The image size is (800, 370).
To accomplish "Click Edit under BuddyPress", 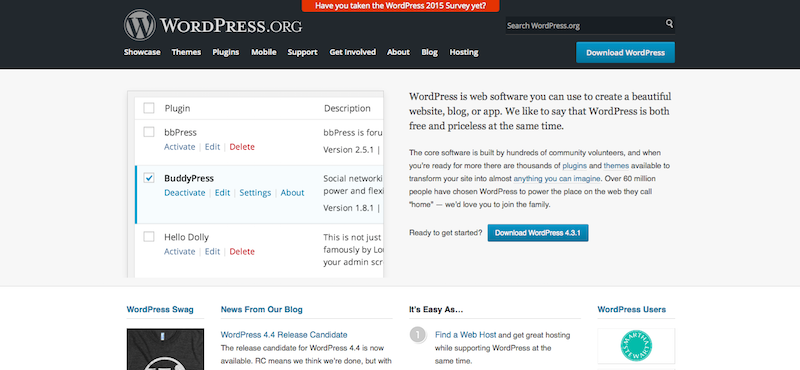I will click(222, 193).
